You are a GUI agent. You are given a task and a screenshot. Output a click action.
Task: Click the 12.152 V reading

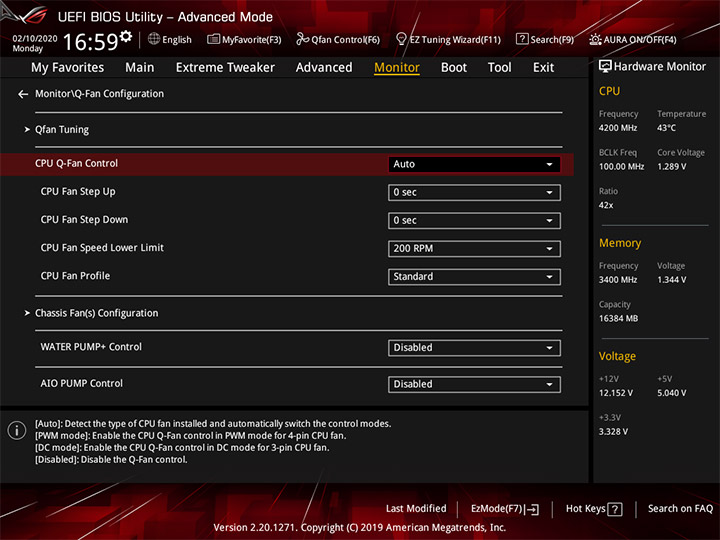coord(616,394)
